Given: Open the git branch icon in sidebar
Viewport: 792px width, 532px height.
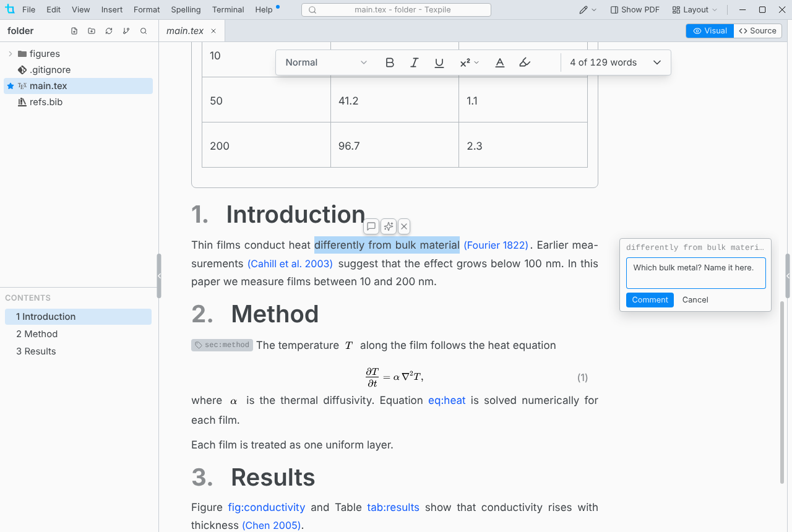Looking at the screenshot, I should tap(126, 31).
